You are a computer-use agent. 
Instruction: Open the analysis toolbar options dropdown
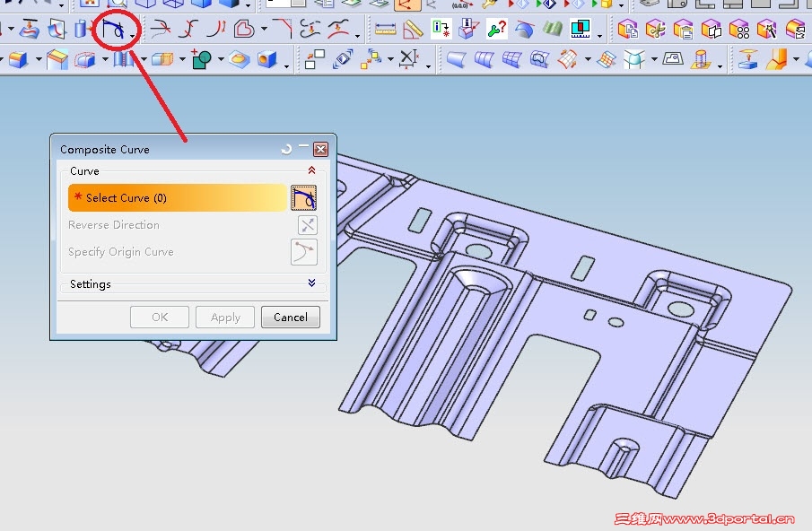tap(599, 35)
